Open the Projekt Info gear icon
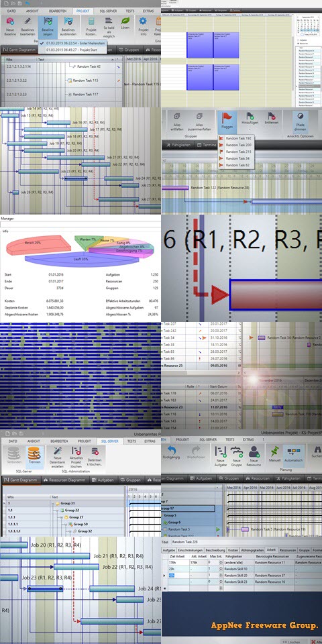322x644 pixels. pos(143,21)
